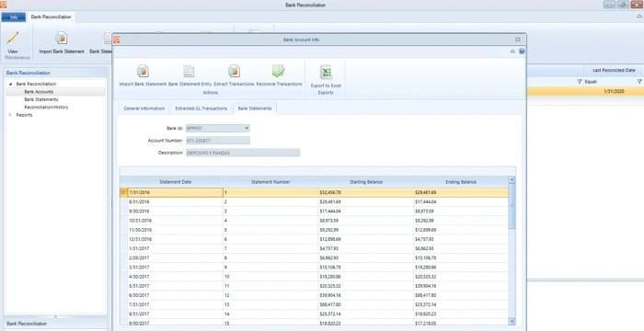The height and width of the screenshot is (331, 644).
Task: Sort by the Ending Balance column header
Action: tap(461, 181)
